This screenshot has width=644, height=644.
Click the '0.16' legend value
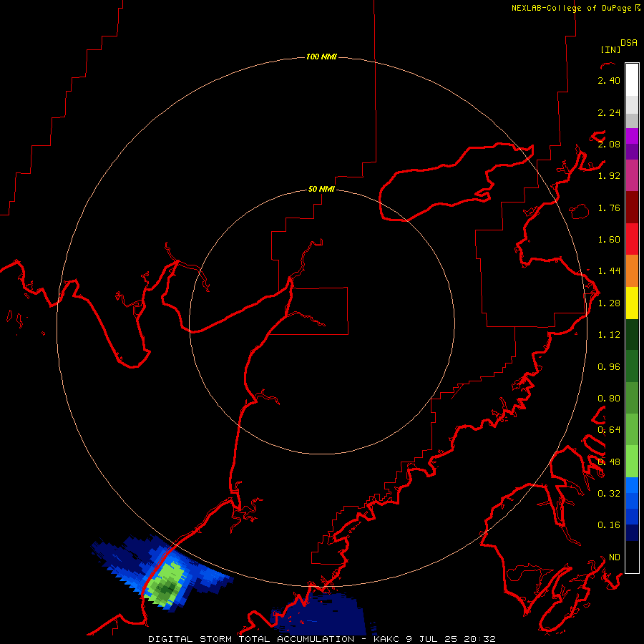(609, 525)
